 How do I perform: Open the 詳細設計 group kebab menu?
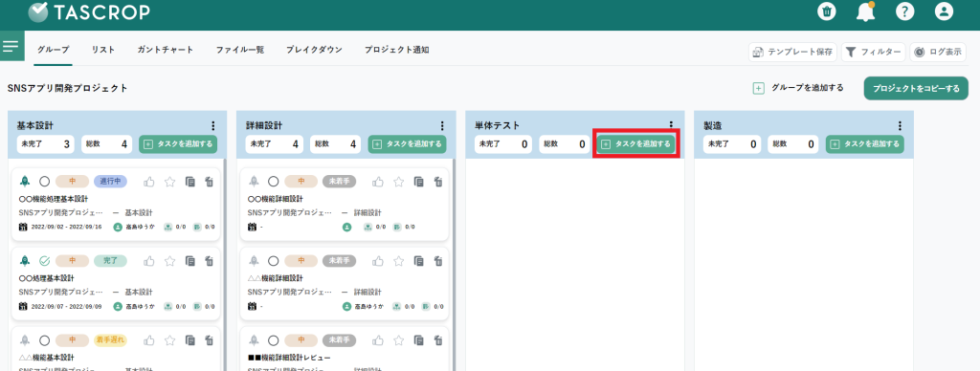tap(442, 125)
